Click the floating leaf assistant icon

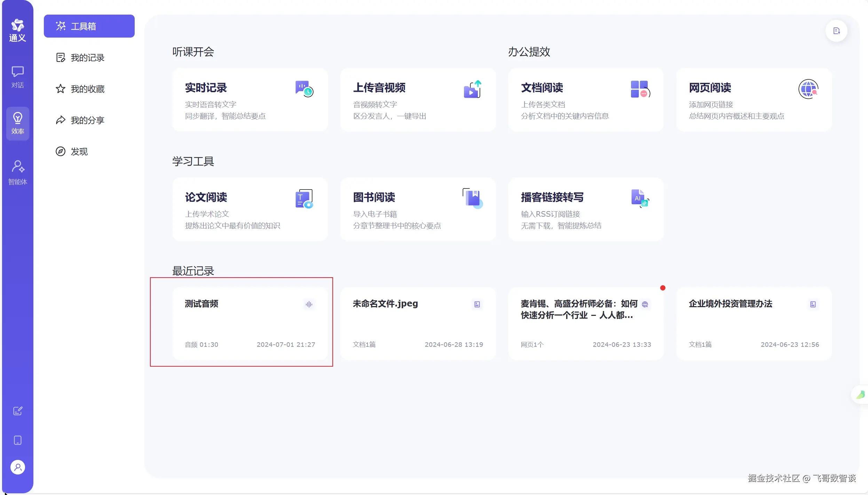860,394
